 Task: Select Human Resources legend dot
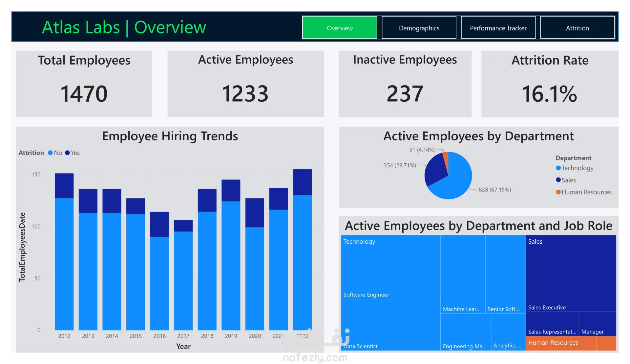pyautogui.click(x=558, y=192)
